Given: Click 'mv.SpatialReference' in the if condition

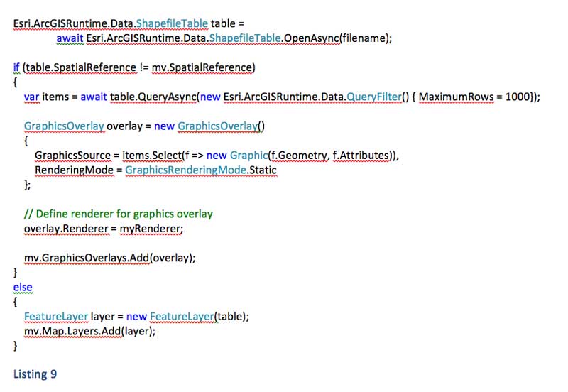Looking at the screenshot, I should click(202, 67).
